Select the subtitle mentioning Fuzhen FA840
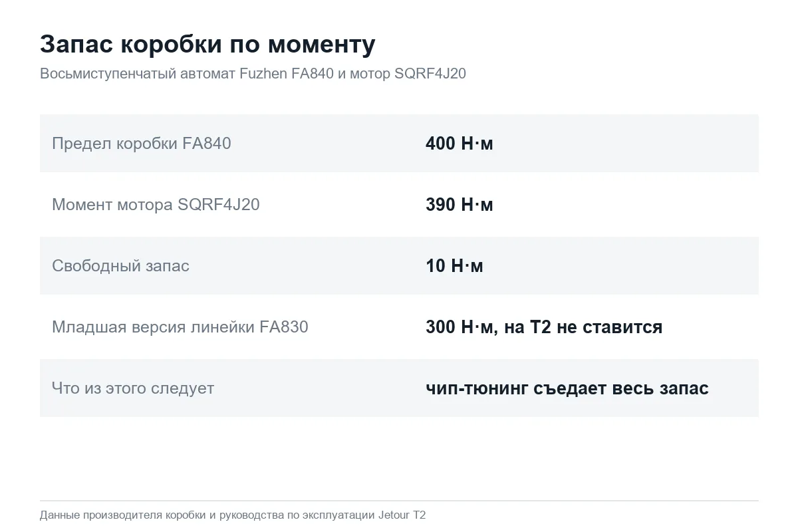 pyautogui.click(x=253, y=74)
